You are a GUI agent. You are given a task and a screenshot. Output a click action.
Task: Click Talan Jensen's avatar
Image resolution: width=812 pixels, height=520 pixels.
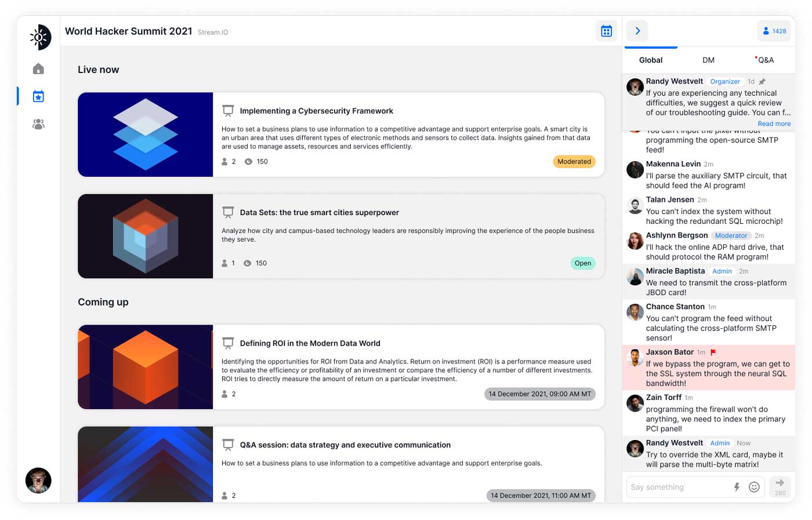635,205
